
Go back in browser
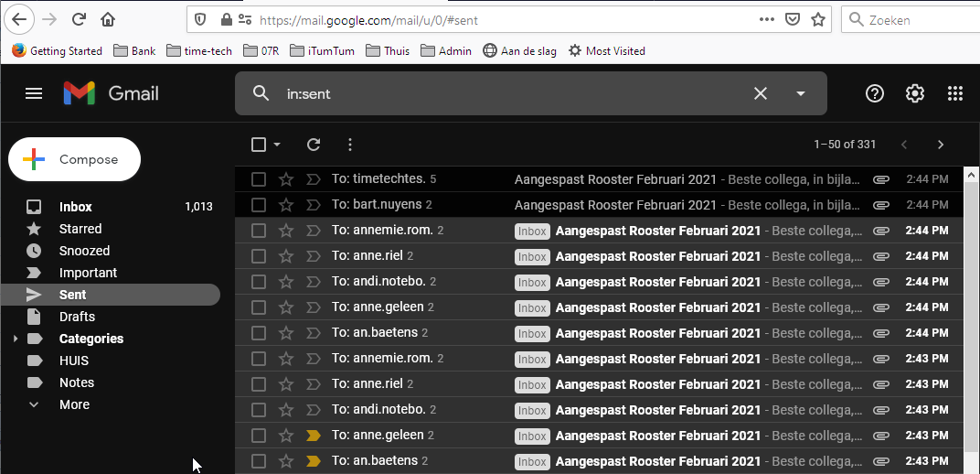tap(19, 19)
